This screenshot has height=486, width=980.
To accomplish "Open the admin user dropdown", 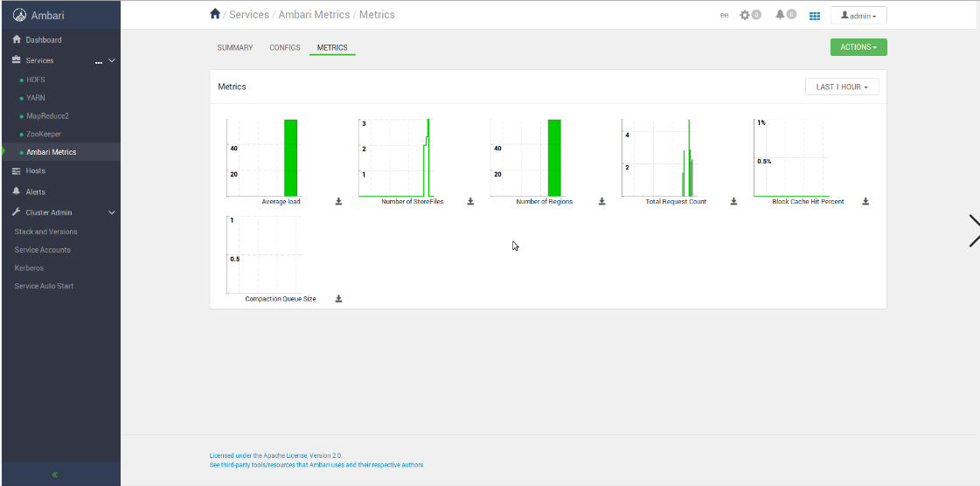I will (x=858, y=16).
